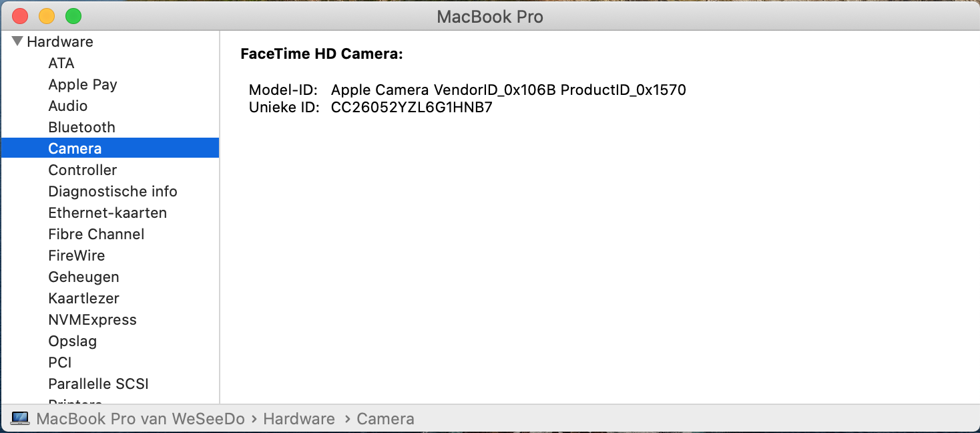Select FireWire in the sidebar

click(x=77, y=256)
